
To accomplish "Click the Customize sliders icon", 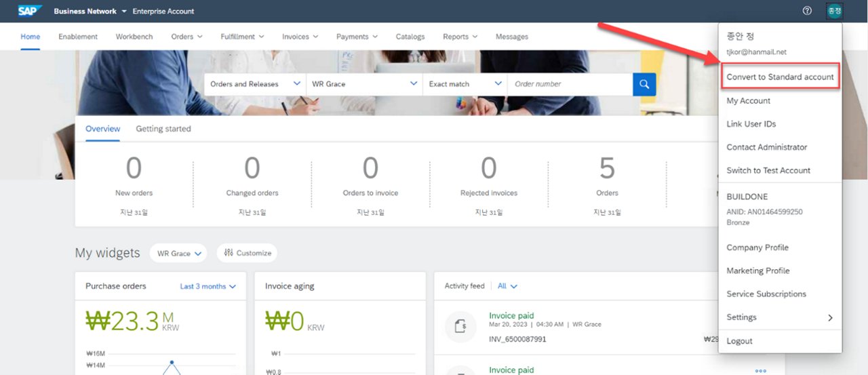I will coord(229,253).
